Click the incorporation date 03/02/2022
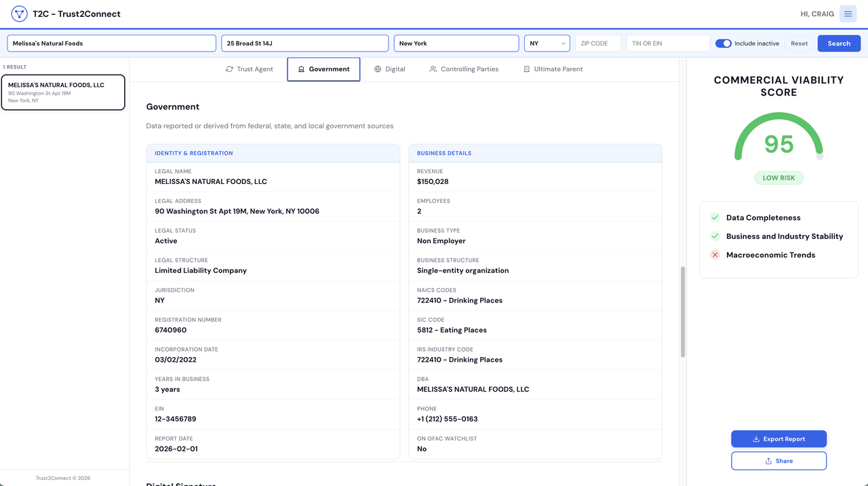 point(177,360)
